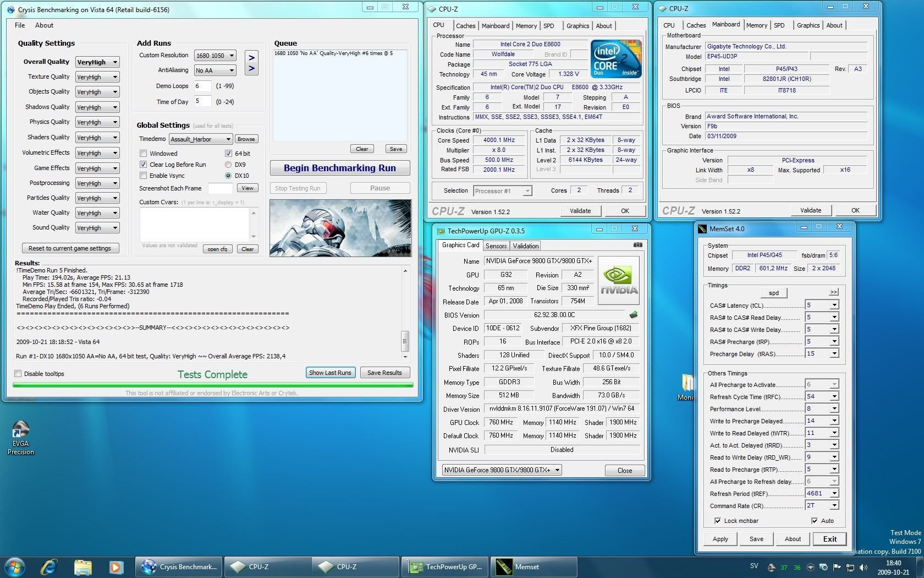The height and width of the screenshot is (578, 924).
Task: Switch to SPD tab in right CPU-Z
Action: pos(779,25)
